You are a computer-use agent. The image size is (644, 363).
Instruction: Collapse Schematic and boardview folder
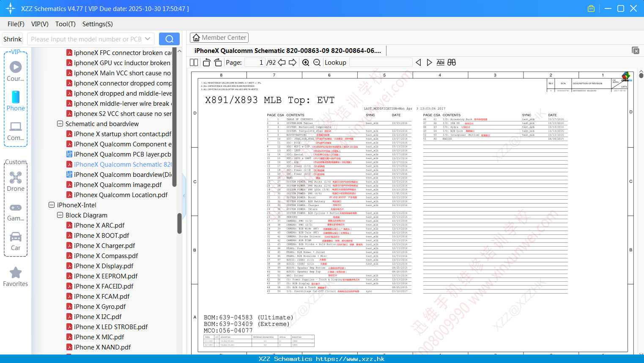[60, 124]
